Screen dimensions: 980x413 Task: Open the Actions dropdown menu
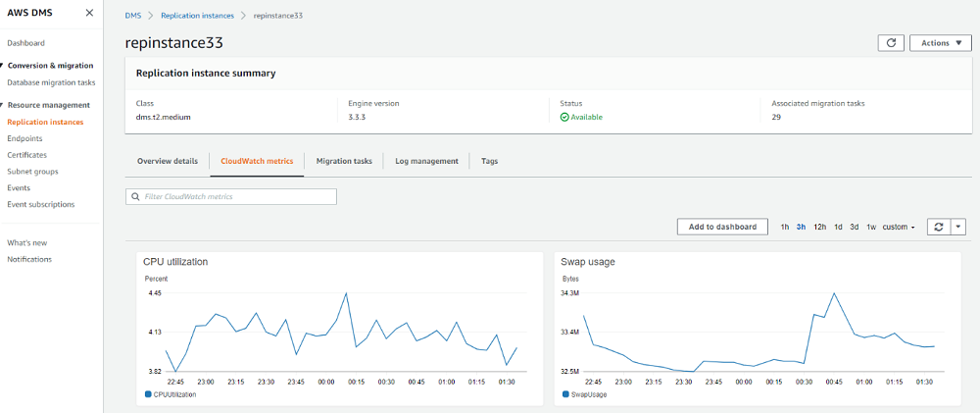tap(940, 43)
